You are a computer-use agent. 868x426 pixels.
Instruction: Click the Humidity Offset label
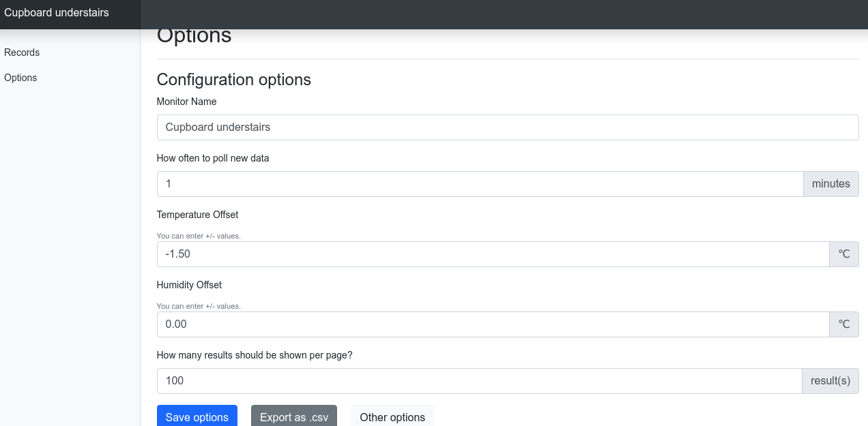[x=189, y=285]
